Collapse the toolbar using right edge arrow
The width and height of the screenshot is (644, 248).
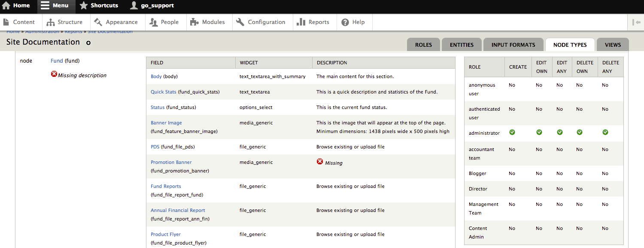coord(636,22)
